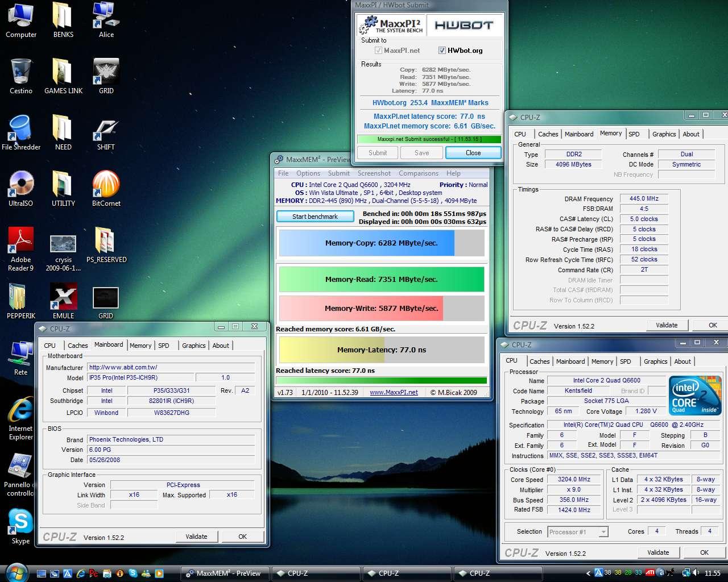728x582 pixels.
Task: Launch Skype from the desktop
Action: 20,527
